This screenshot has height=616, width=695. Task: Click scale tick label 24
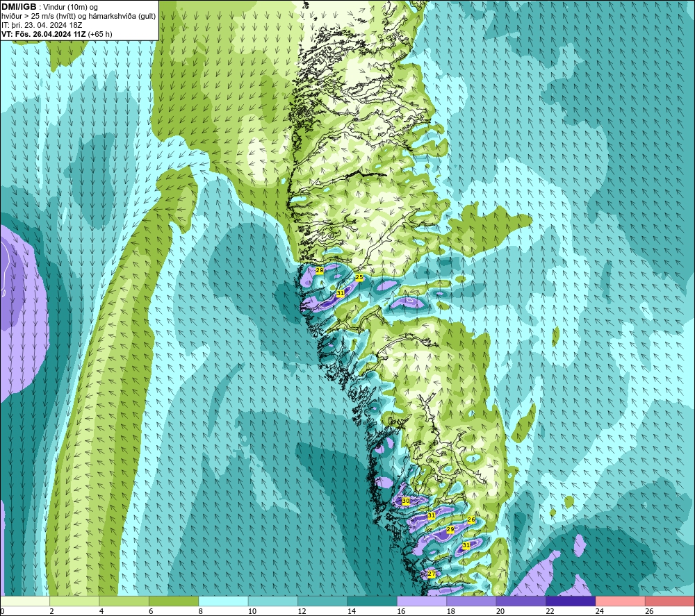click(x=600, y=611)
